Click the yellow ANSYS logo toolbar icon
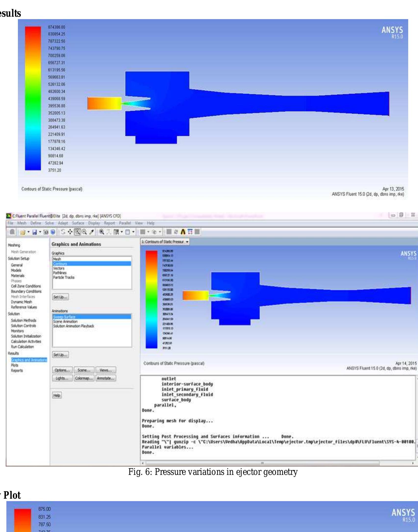 coord(183,232)
